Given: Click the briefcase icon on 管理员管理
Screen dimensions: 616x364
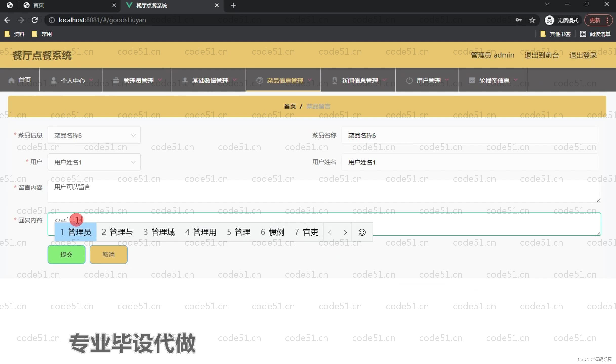Looking at the screenshot, I should click(116, 80).
